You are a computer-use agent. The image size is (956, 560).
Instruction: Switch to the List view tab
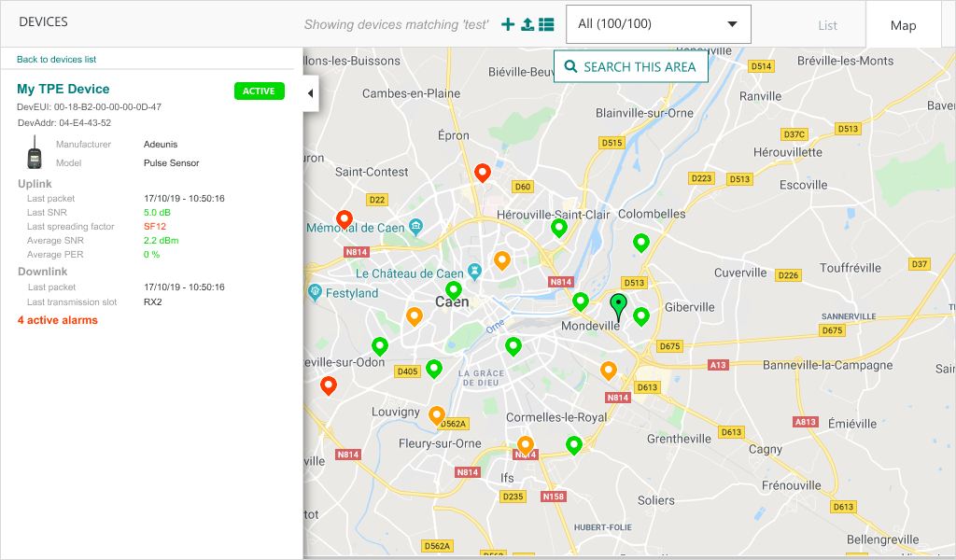(827, 25)
